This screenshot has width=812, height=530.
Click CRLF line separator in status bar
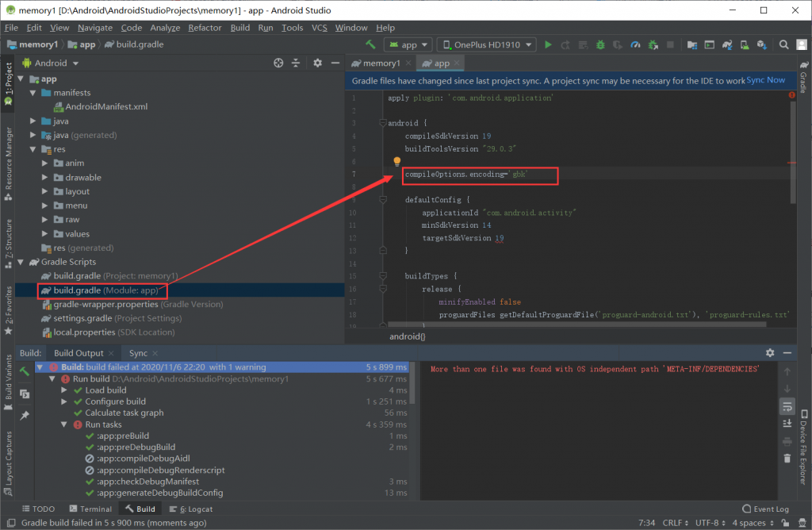tap(676, 523)
